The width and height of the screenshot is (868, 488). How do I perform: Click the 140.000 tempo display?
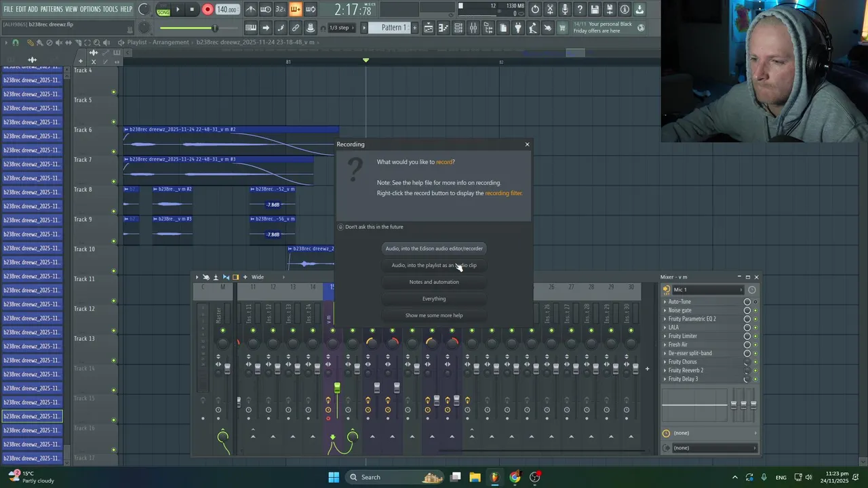(x=226, y=9)
